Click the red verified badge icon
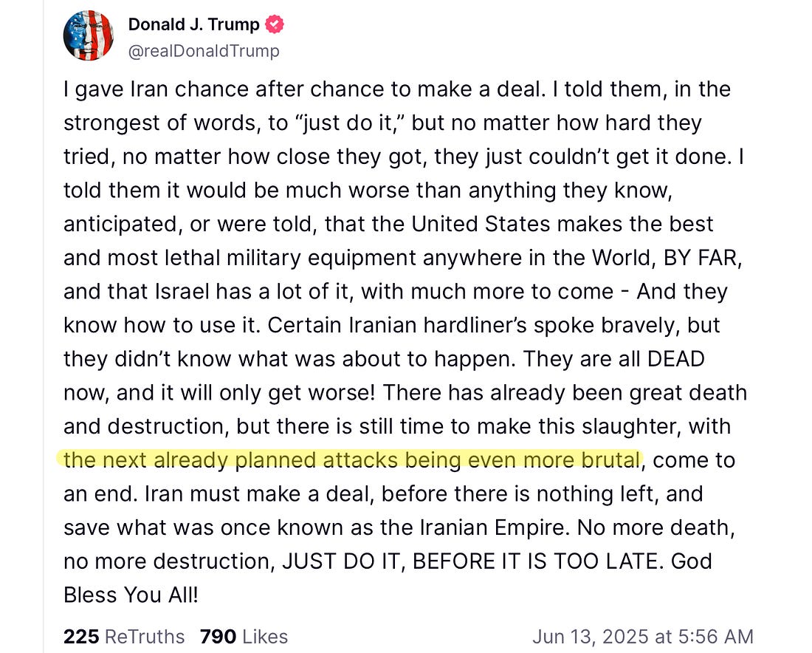The height and width of the screenshot is (653, 812). (275, 24)
